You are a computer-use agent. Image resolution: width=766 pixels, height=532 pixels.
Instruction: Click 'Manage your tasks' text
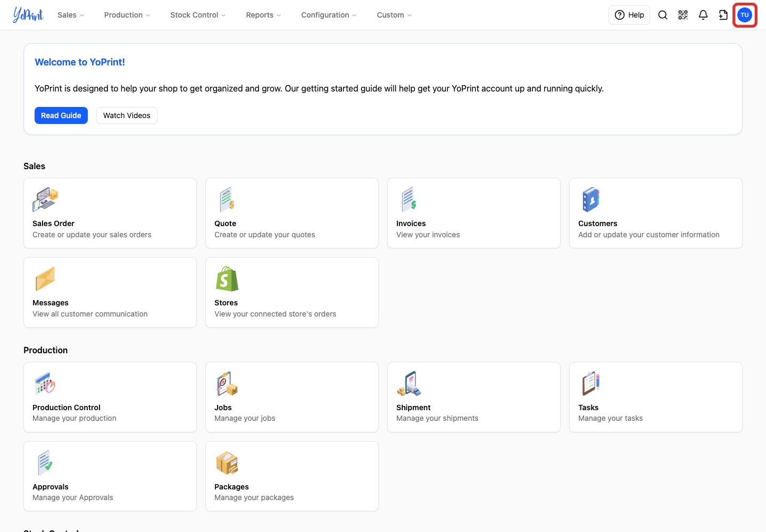coord(611,418)
